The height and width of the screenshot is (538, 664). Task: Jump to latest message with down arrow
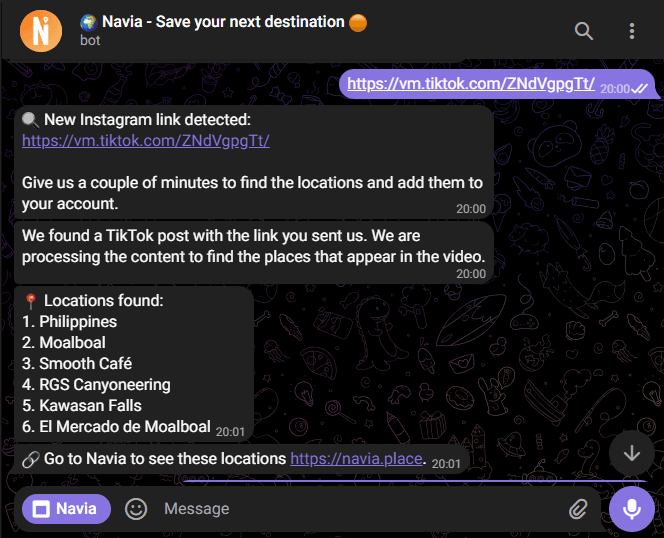pyautogui.click(x=631, y=452)
